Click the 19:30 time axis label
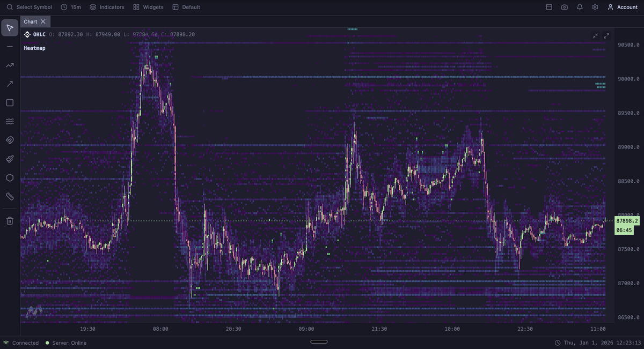This screenshot has height=349, width=644. click(87, 329)
